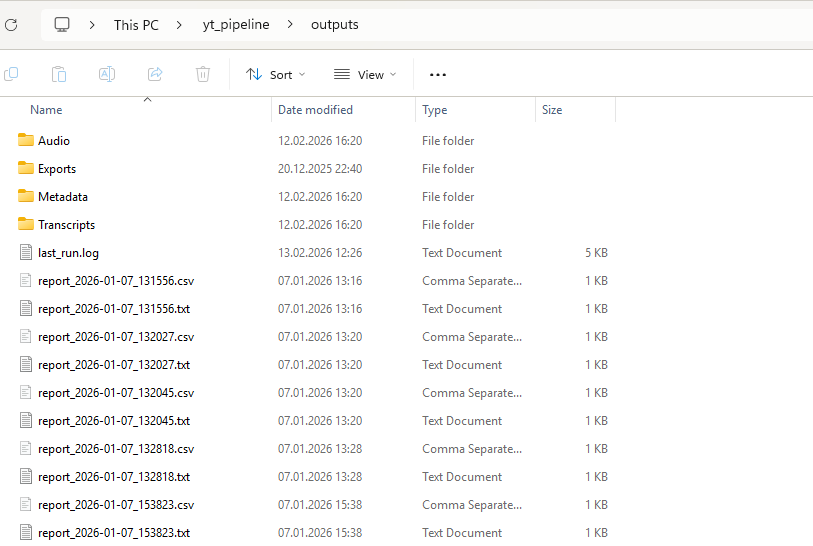
Task: Click the This PC monitor icon
Action: (x=62, y=24)
